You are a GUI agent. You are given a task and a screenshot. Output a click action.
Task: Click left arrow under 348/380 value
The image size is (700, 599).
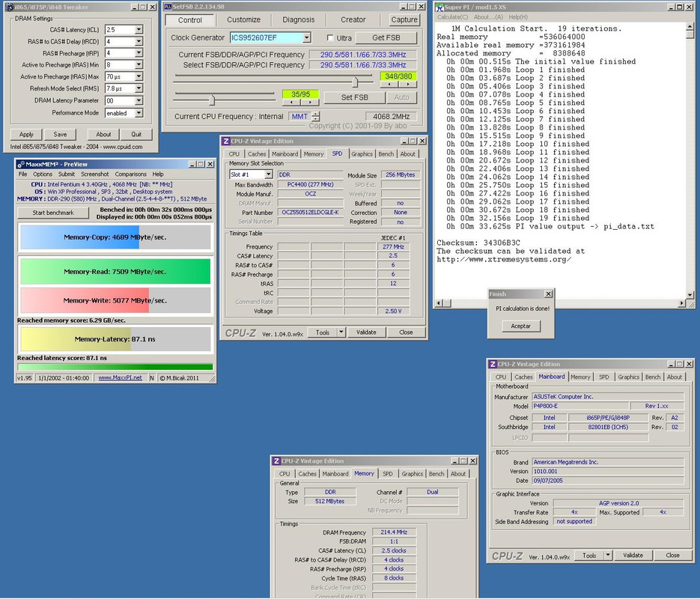click(389, 84)
